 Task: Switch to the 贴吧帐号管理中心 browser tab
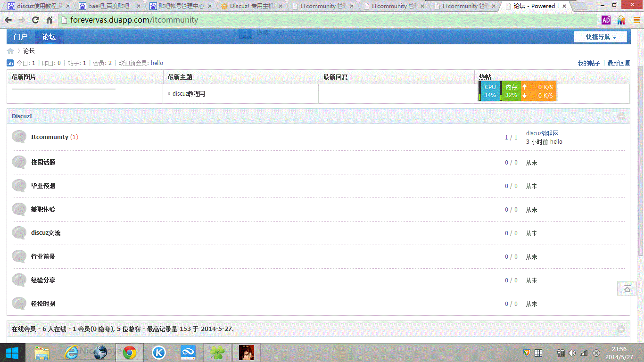(181, 6)
